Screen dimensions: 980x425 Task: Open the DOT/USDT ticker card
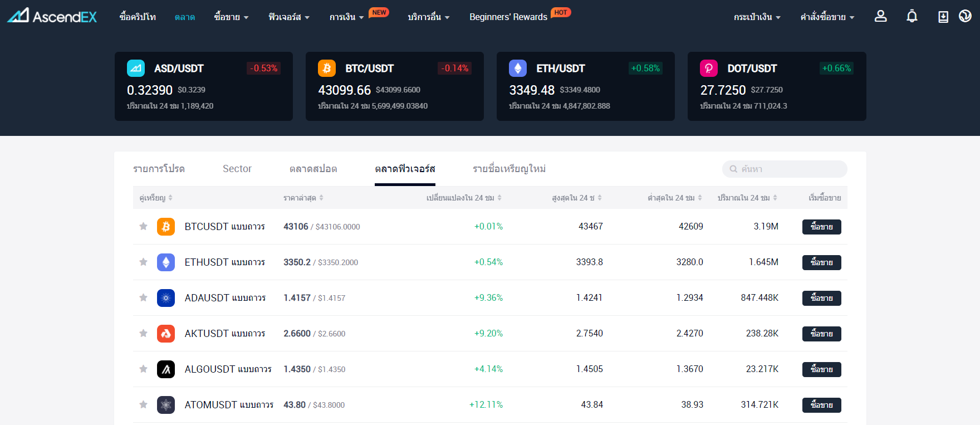click(x=777, y=86)
